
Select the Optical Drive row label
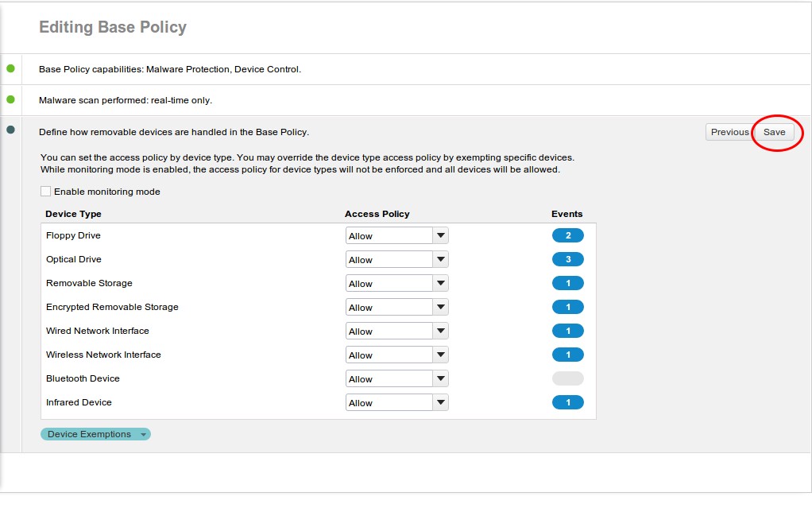click(x=74, y=259)
